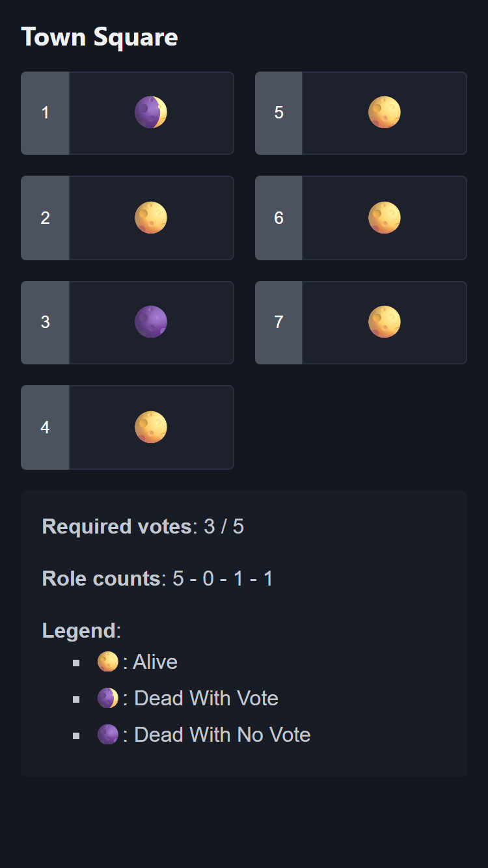The width and height of the screenshot is (488, 868).
Task: Select seat number 3 label
Action: click(x=45, y=322)
